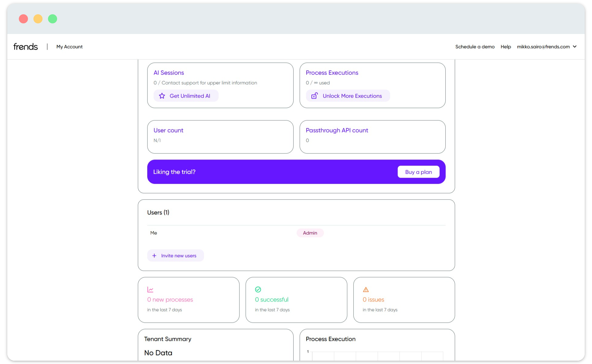Open the My Account section

pyautogui.click(x=70, y=47)
